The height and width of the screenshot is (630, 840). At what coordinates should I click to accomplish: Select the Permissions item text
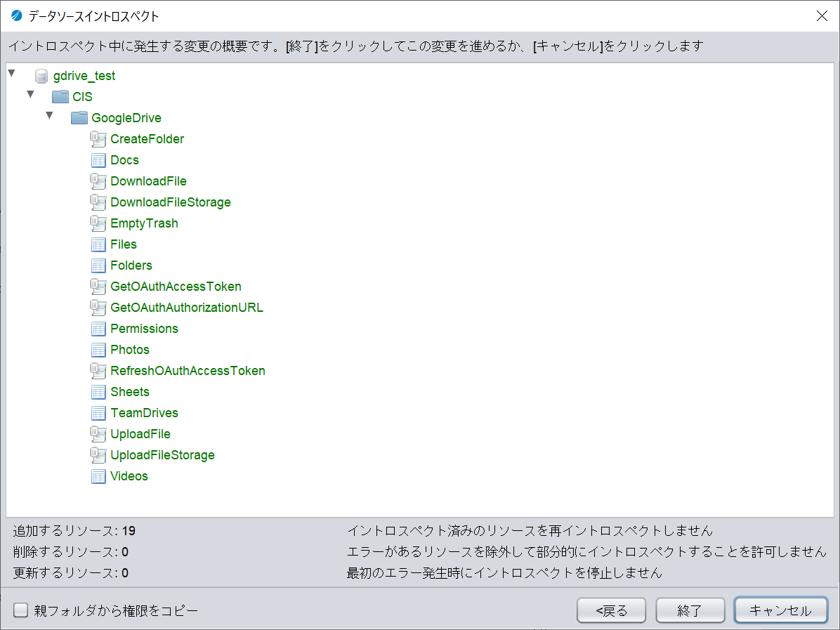click(x=144, y=329)
